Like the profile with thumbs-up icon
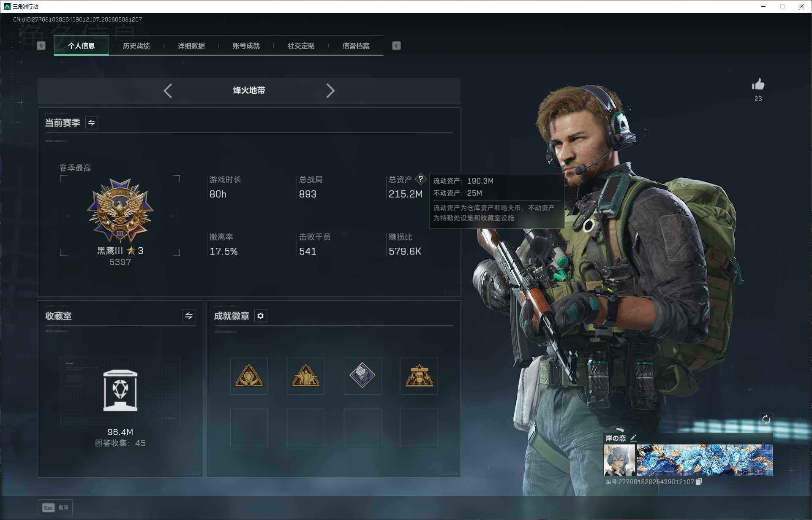Screen dimensions: 812x520 pos(758,84)
